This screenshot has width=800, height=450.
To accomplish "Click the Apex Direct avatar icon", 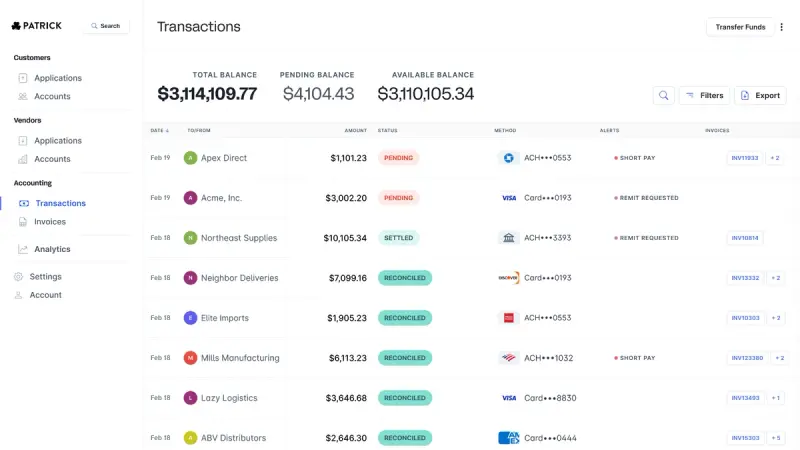I will tap(190, 158).
